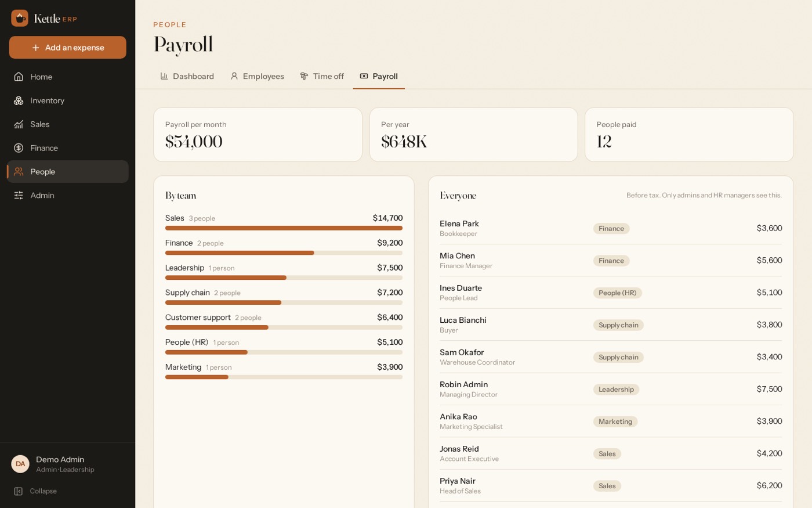Click the Marketing team progress bar
The height and width of the screenshot is (508, 812).
[284, 377]
